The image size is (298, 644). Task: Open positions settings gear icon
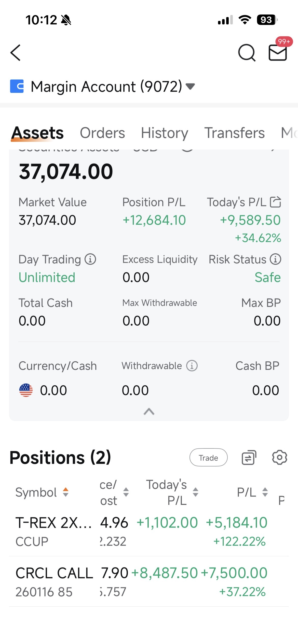[x=280, y=458]
